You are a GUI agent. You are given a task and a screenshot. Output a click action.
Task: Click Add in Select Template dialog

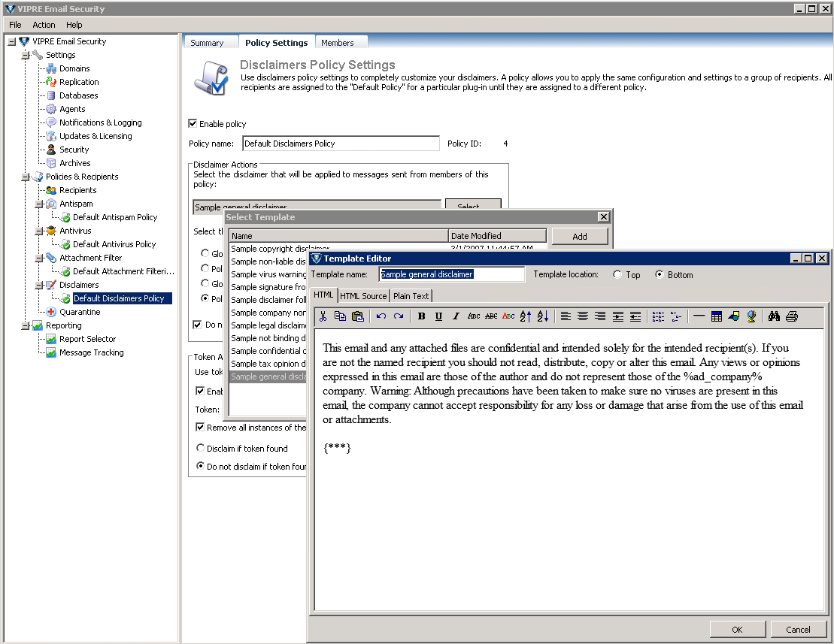point(579,237)
